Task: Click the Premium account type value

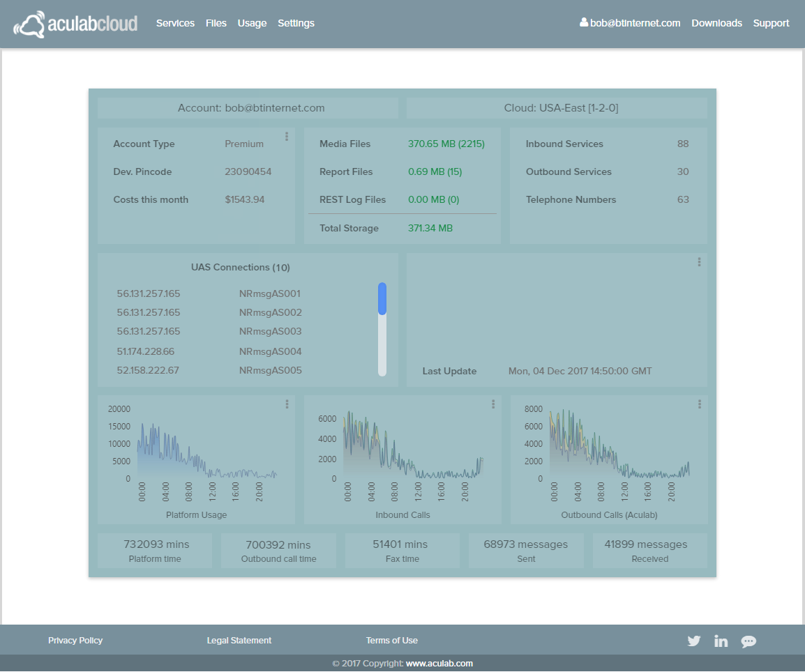Action: (x=244, y=144)
